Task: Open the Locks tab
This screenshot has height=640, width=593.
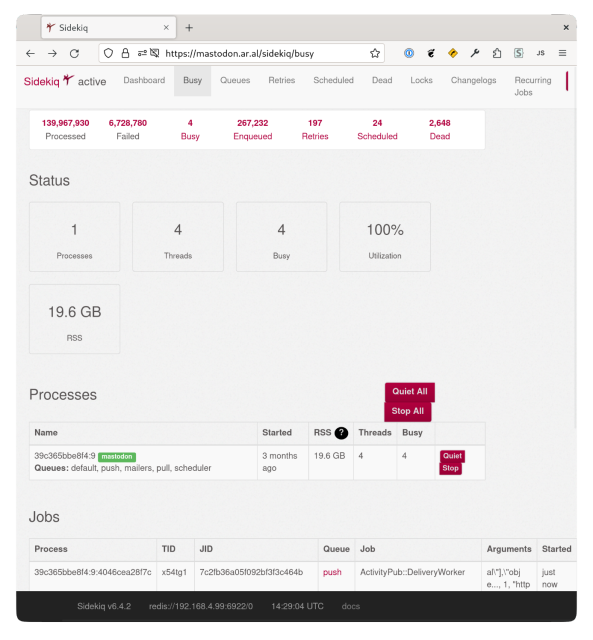Action: (421, 80)
